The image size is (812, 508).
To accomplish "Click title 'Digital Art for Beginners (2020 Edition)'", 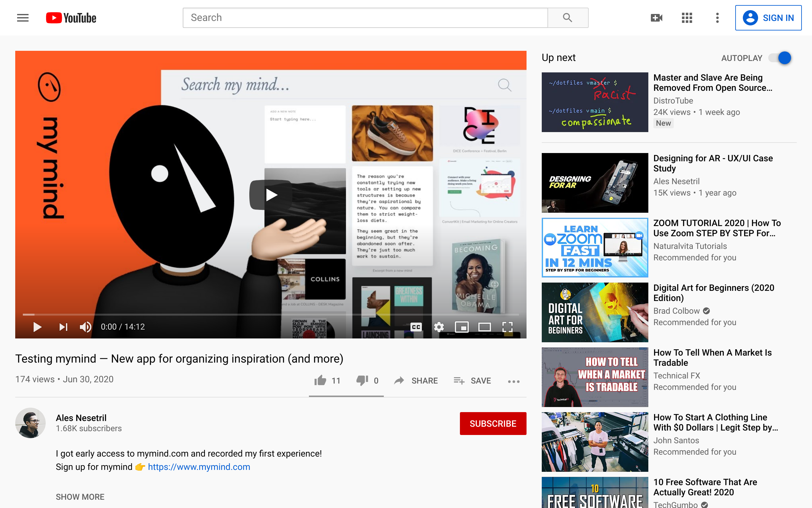I will [714, 293].
